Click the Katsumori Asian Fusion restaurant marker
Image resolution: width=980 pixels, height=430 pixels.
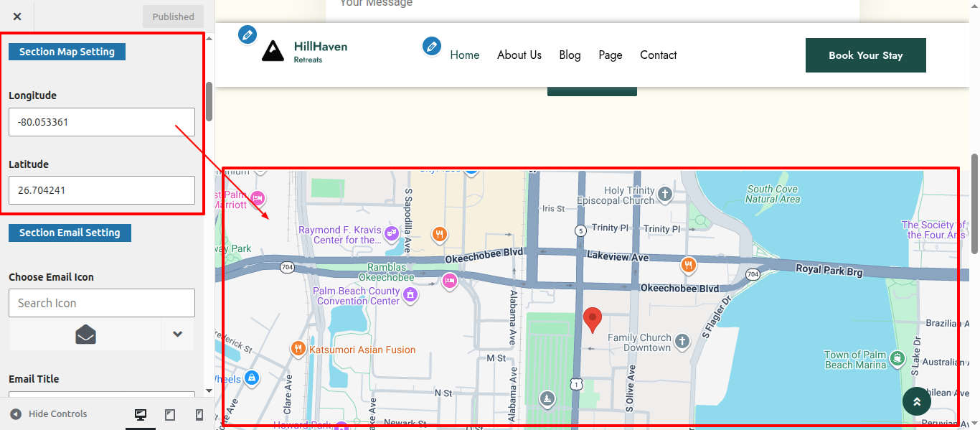coord(298,349)
